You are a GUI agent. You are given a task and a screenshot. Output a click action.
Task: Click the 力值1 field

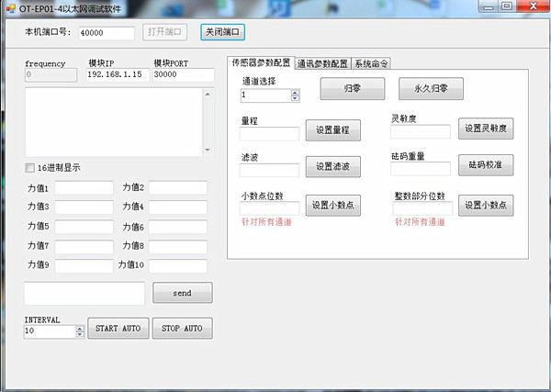coord(84,187)
